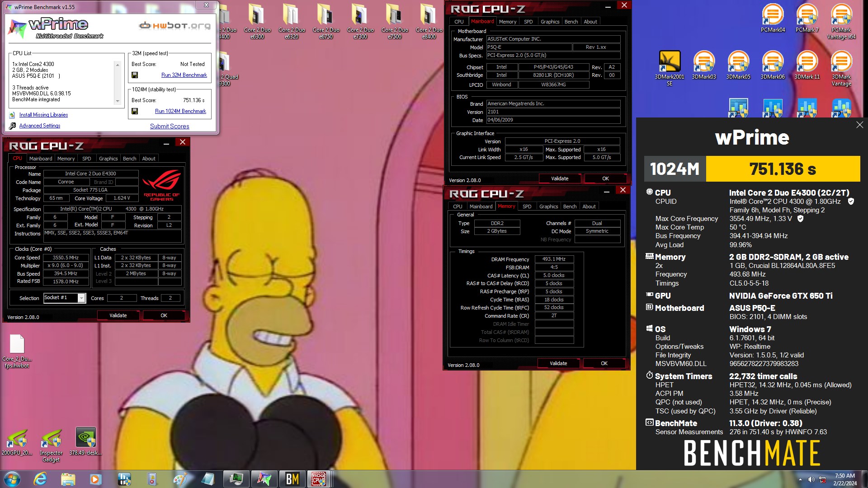
Task: Open the 378.49-desk... NVIDIA driver installer
Action: tap(85, 441)
